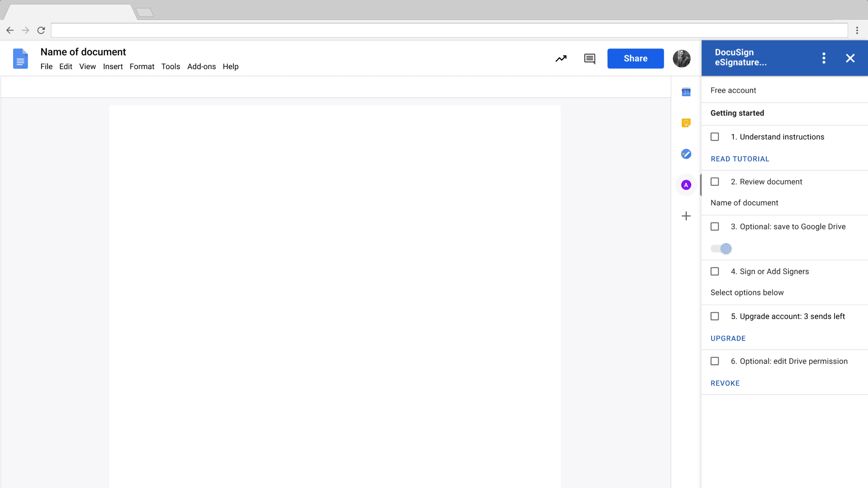The image size is (868, 488).
Task: Open Google Calendar from the side panel
Action: coord(686,92)
